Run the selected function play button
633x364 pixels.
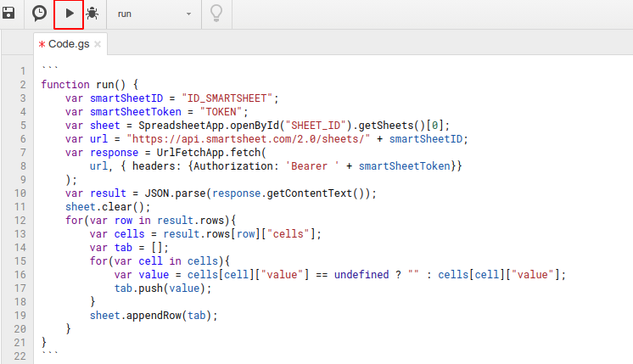[69, 14]
